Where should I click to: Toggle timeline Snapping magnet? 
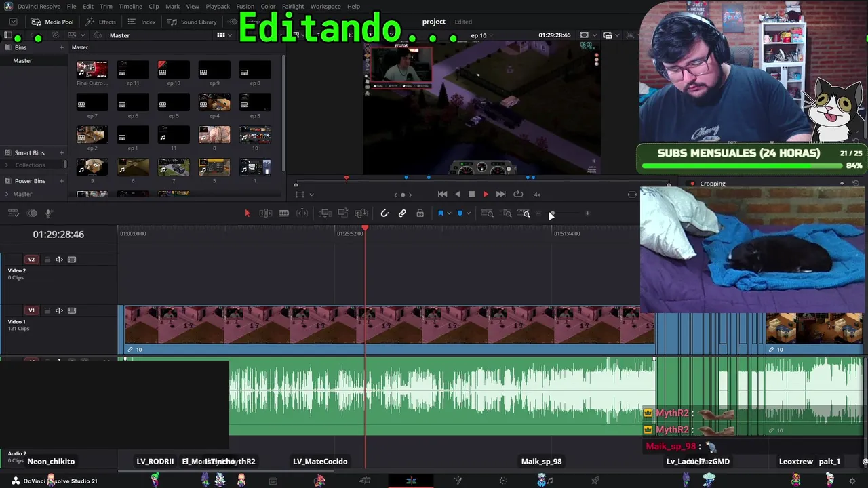[384, 213]
